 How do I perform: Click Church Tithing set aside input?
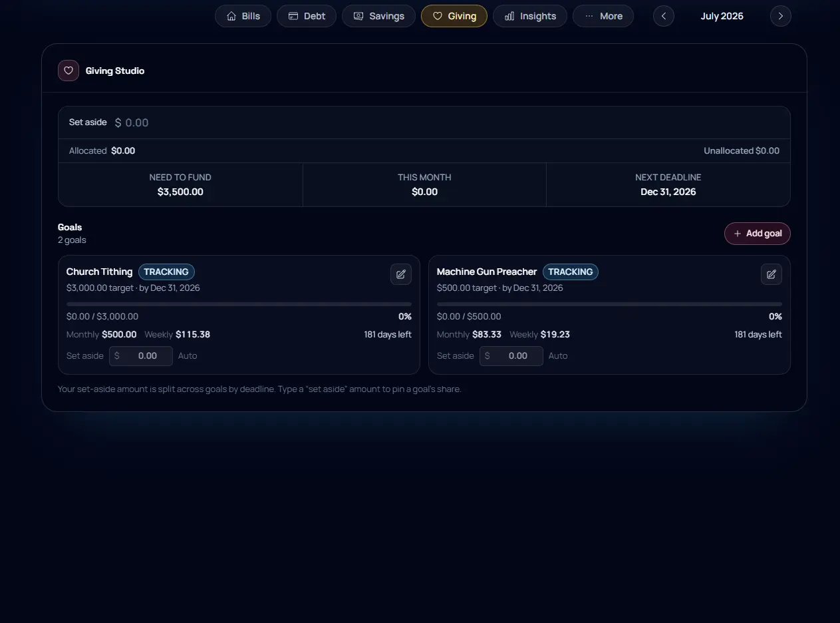[x=141, y=356]
